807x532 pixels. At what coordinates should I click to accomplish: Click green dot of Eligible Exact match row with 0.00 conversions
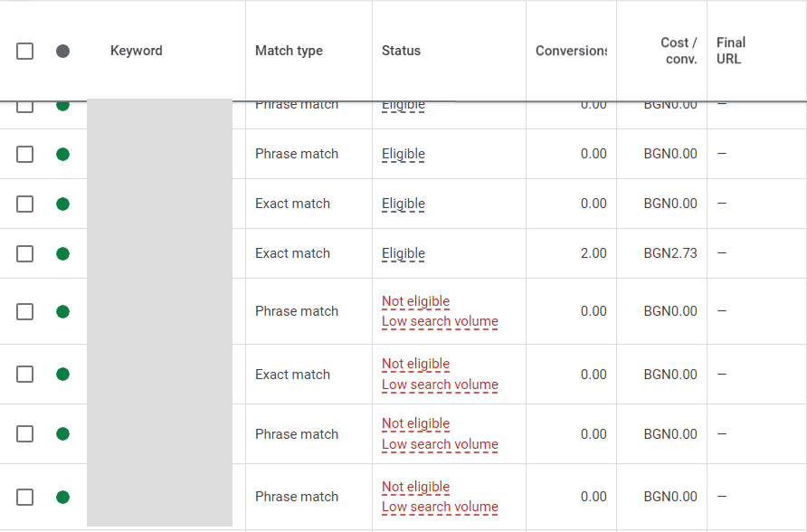point(62,204)
